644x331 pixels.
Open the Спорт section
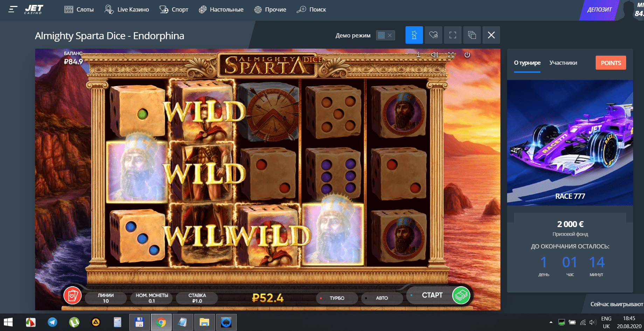(x=174, y=9)
